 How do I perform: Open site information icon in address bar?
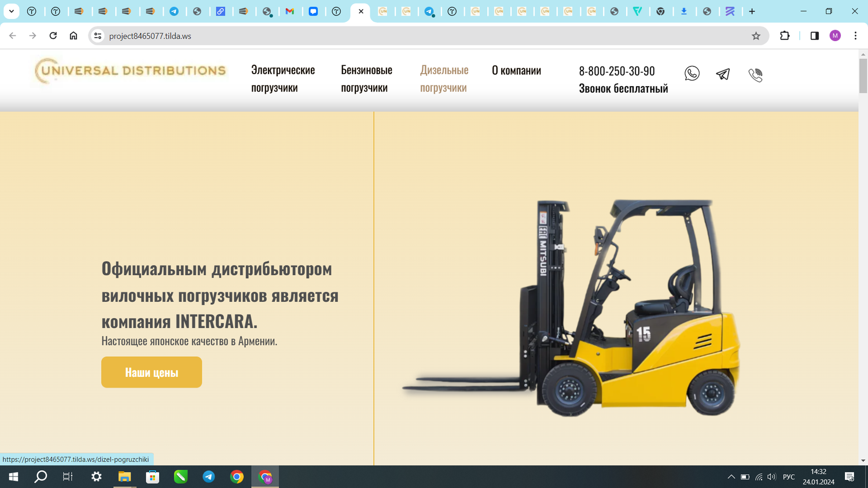(x=98, y=36)
